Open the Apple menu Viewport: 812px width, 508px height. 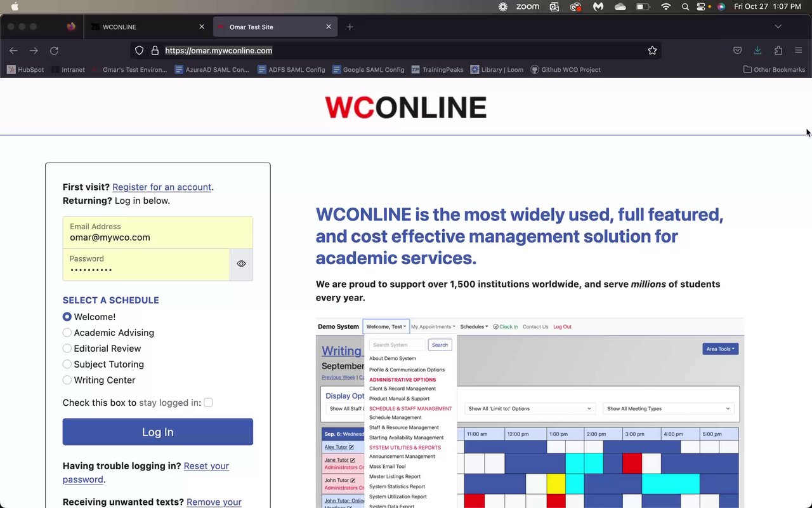15,6
